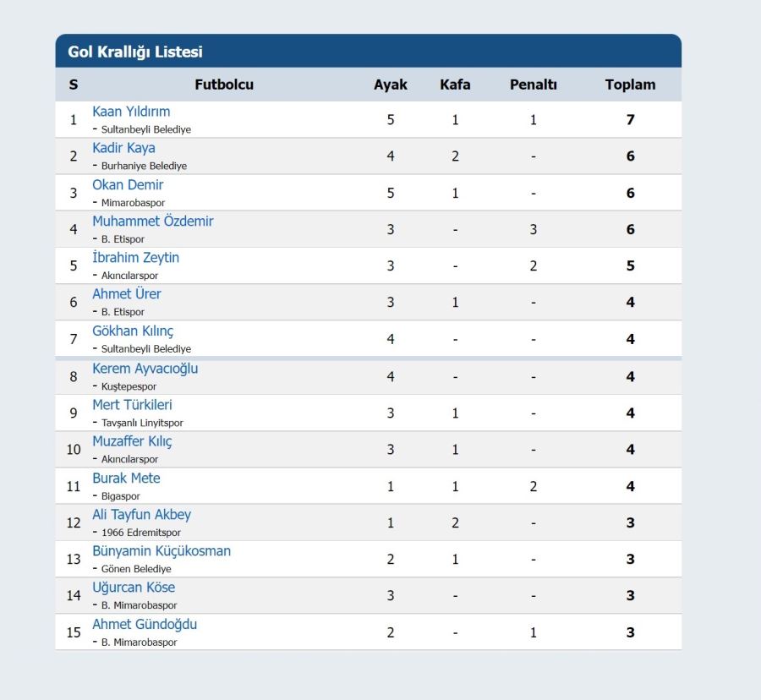Open Kaan Yıldırım player link
Screen dimensions: 761x700
pos(131,112)
